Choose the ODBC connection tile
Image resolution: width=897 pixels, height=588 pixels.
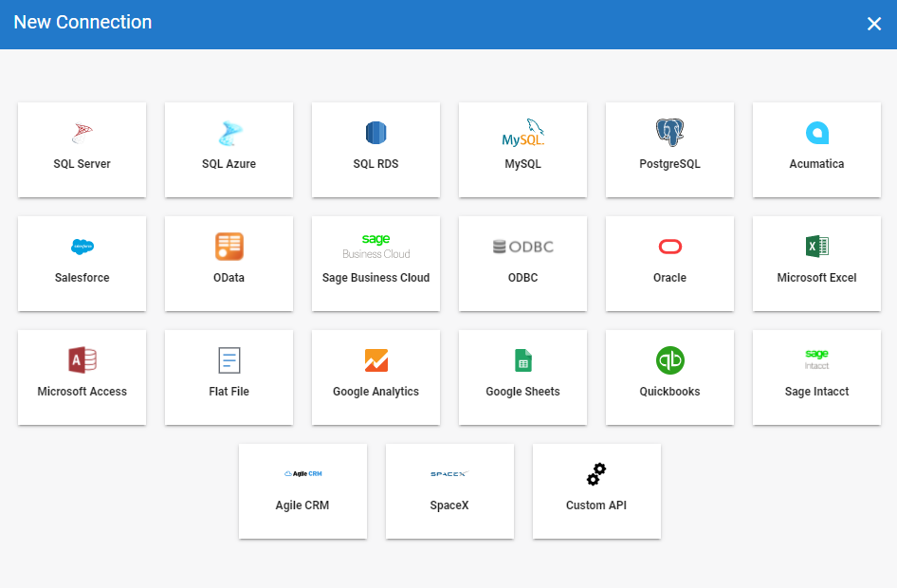tap(522, 264)
